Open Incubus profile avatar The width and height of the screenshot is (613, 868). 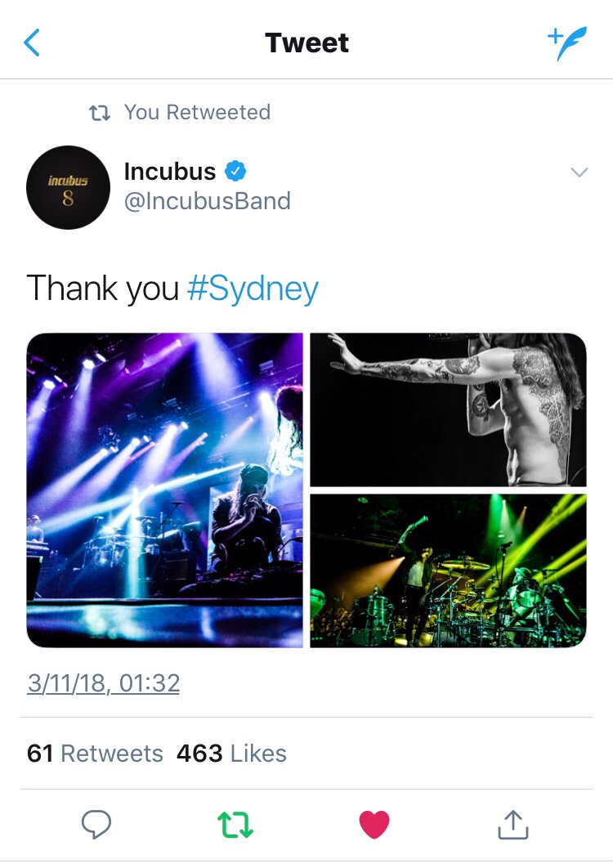68,188
